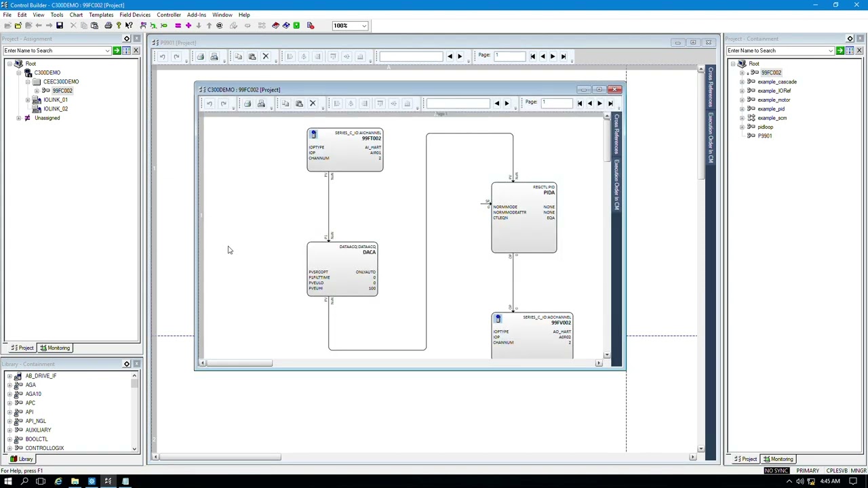
Task: Switch to Monitoring tab in right panel
Action: click(778, 459)
